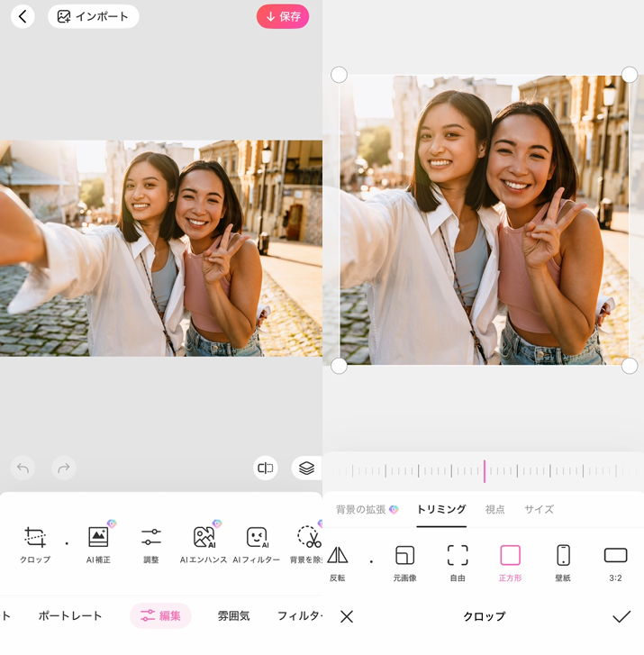Select the 3:2 crop ratio
Viewport: 644px width, 655px height.
coord(615,563)
